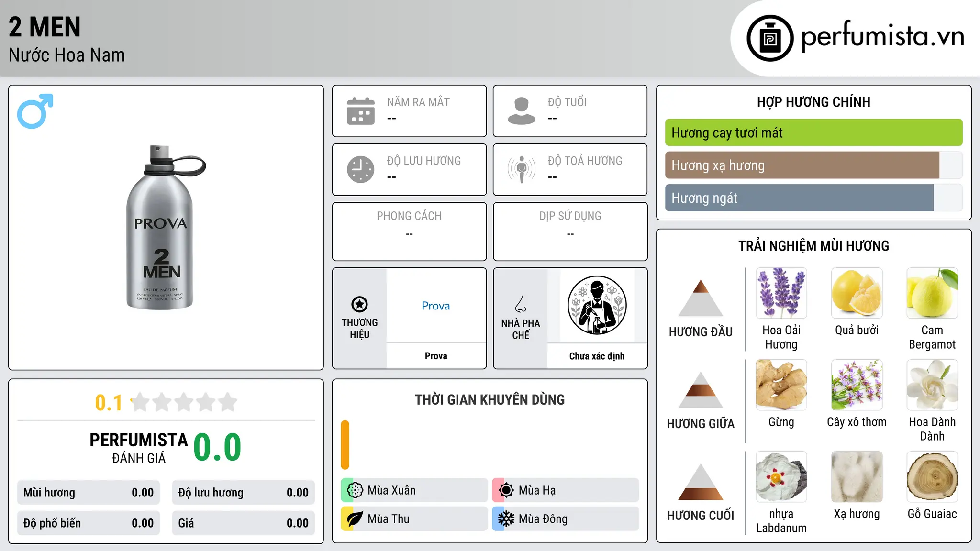Click the Mùa Xuân season label
This screenshot has width=980, height=551.
click(391, 490)
